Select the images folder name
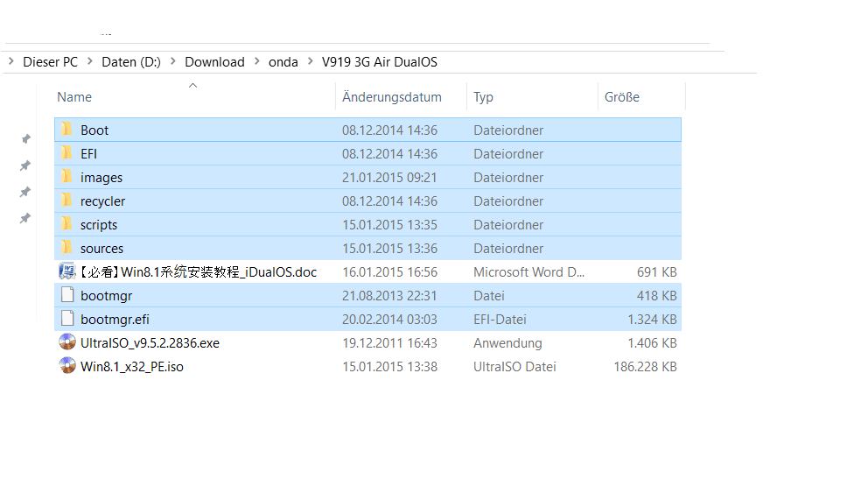 tap(101, 178)
